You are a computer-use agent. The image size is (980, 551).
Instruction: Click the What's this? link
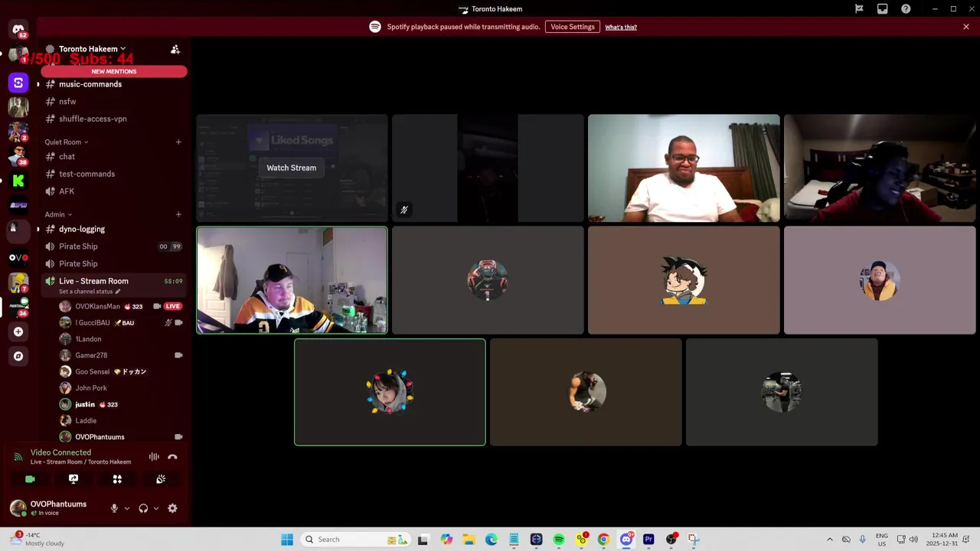click(x=621, y=27)
